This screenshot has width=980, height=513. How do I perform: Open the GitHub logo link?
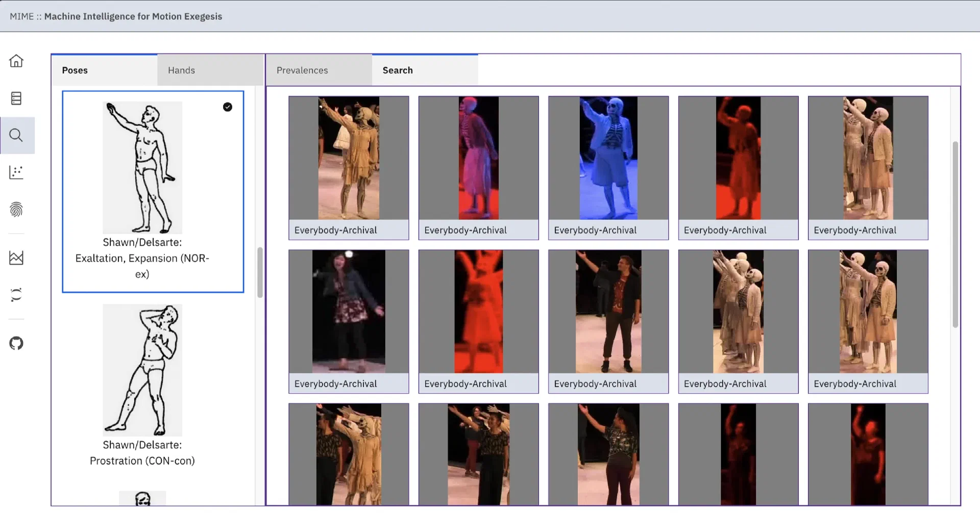coord(16,343)
